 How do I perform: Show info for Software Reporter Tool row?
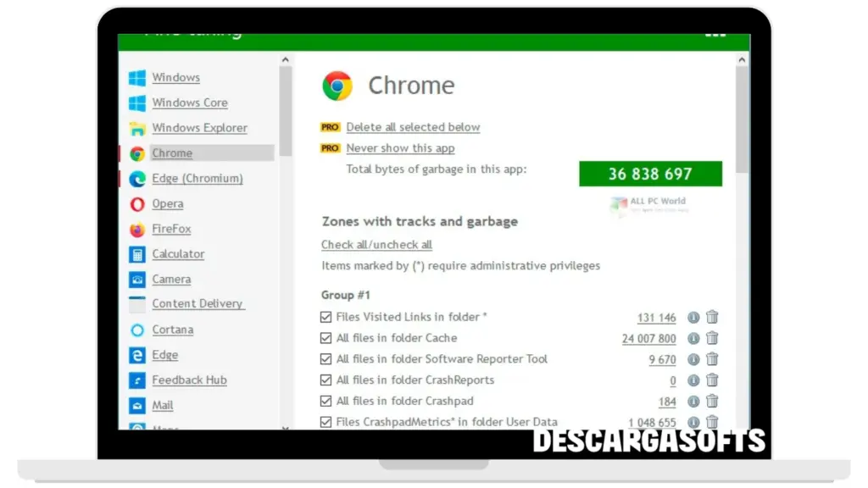[693, 359]
